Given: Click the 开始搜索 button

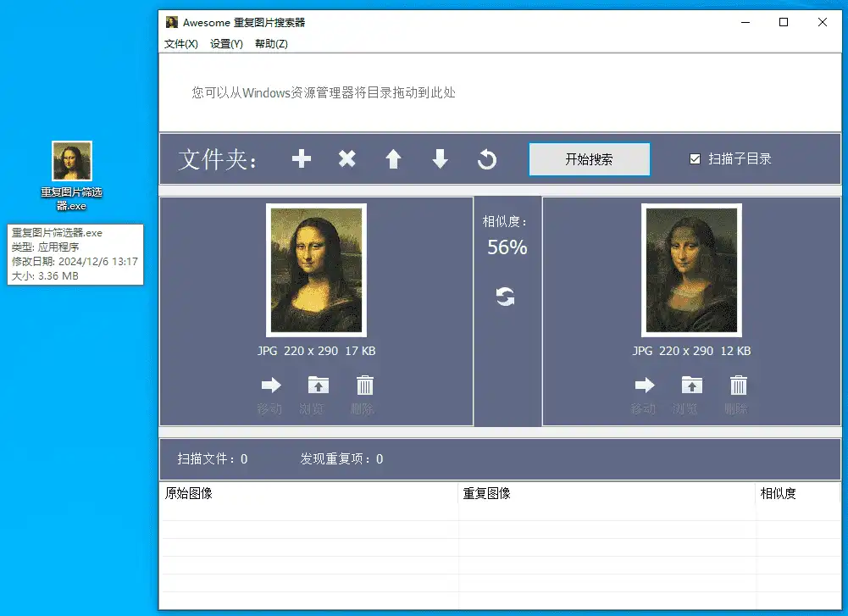Looking at the screenshot, I should (589, 159).
